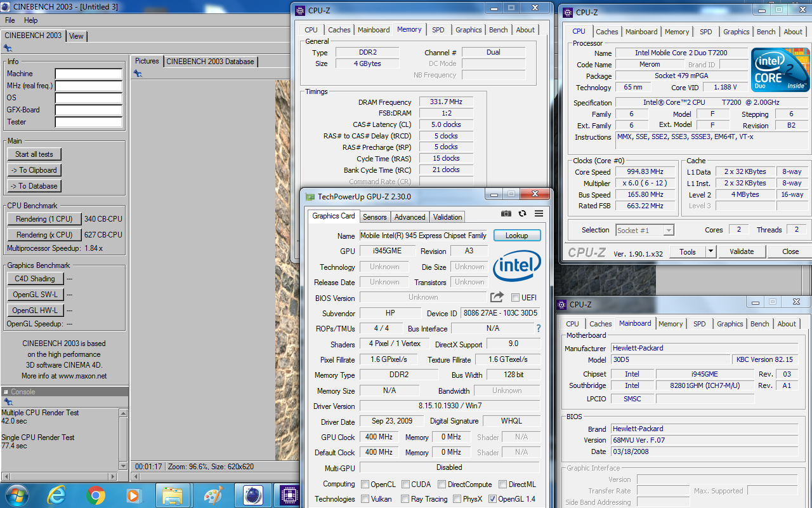This screenshot has width=812, height=508.
Task: Open the Help menu in Cinebench
Action: click(x=30, y=20)
